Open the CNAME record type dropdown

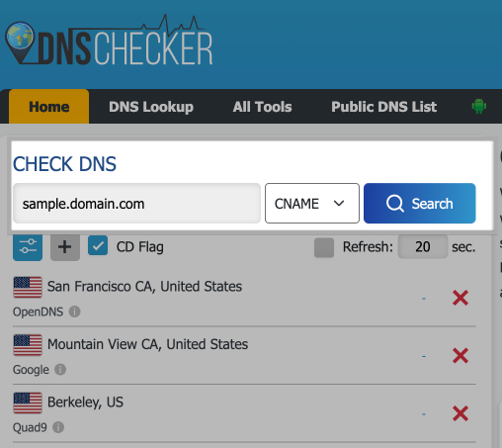pyautogui.click(x=312, y=204)
